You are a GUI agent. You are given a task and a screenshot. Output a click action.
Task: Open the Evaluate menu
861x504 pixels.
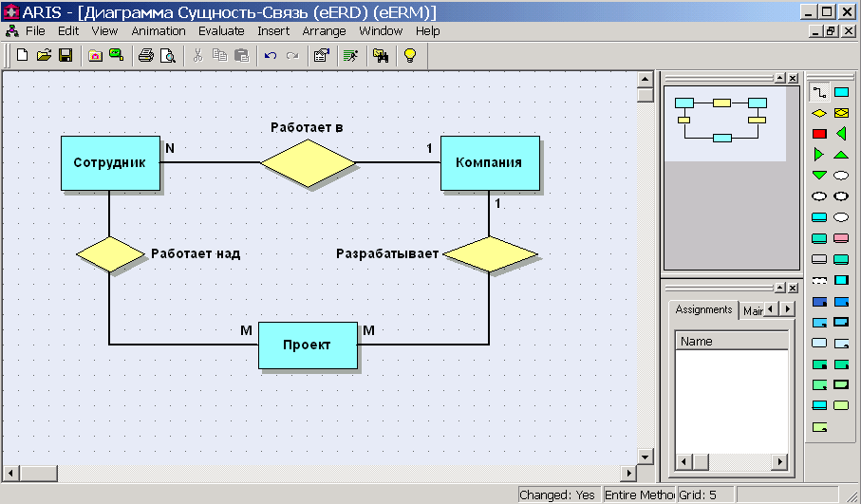point(221,30)
